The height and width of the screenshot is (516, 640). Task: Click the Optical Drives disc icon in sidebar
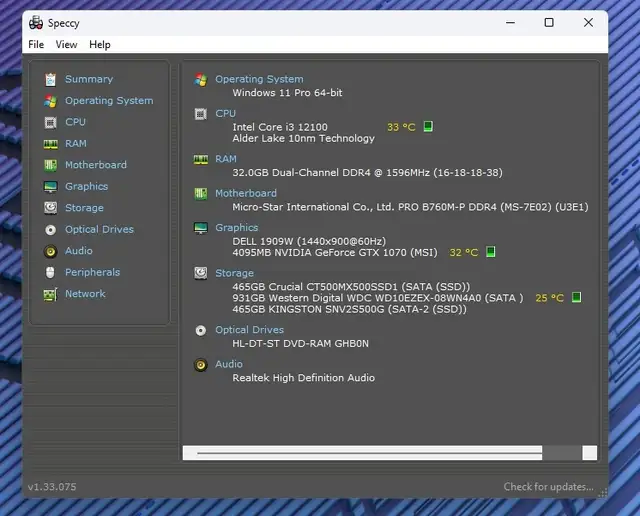50,230
